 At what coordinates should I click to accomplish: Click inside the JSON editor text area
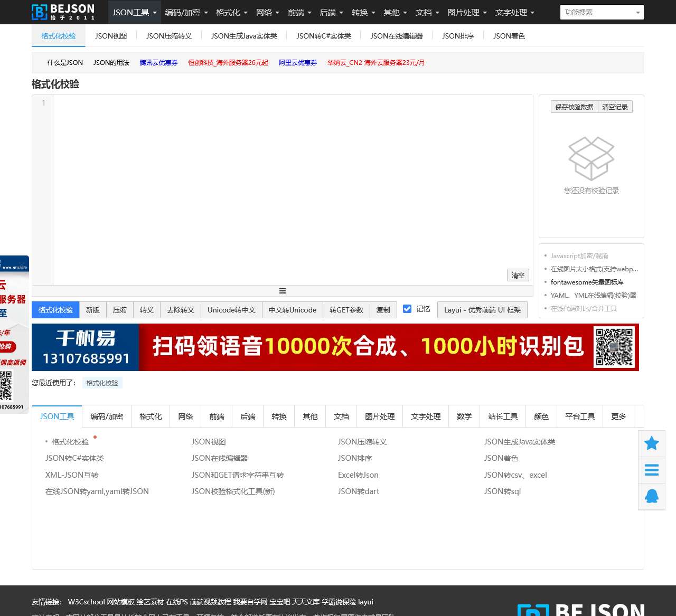coord(290,185)
